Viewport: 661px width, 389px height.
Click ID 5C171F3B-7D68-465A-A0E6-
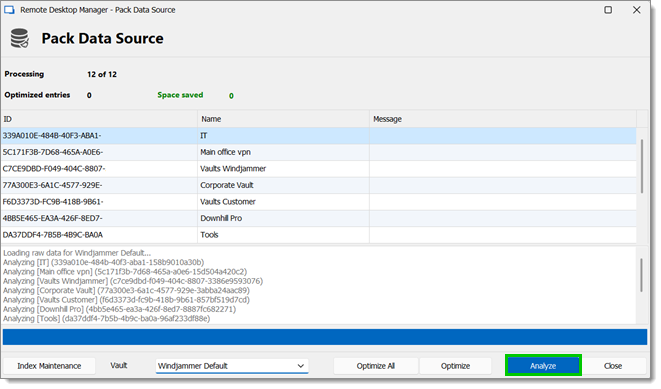(x=53, y=152)
